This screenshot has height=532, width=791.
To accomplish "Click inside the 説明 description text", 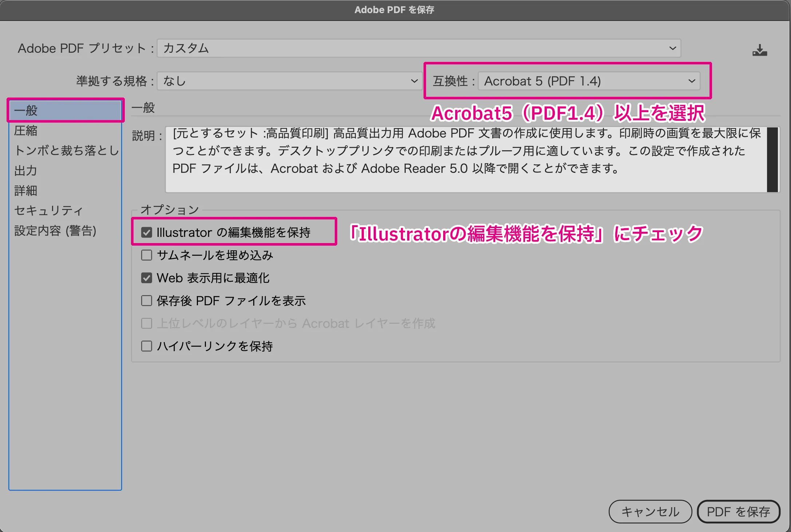I will [466, 151].
